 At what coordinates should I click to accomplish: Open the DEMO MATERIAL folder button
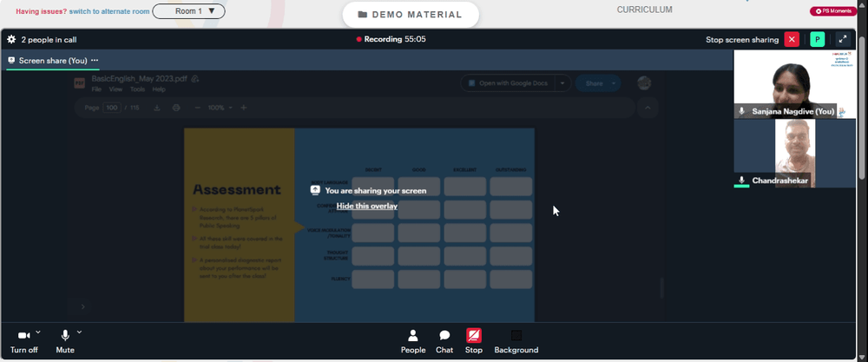[x=411, y=15]
